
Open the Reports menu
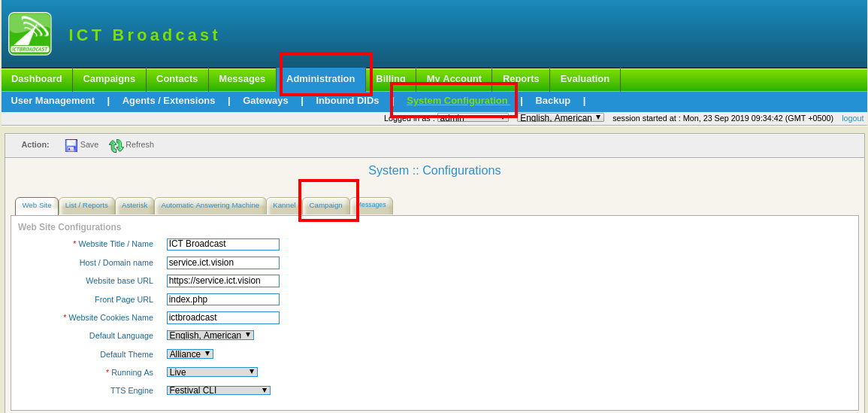[x=521, y=79]
